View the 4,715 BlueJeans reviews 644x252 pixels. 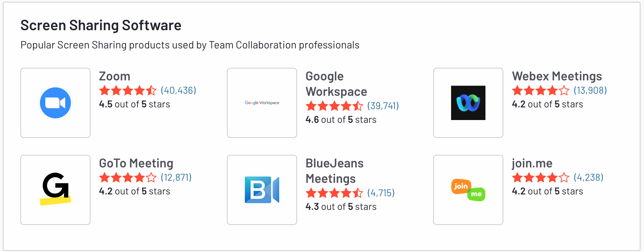[x=380, y=193]
